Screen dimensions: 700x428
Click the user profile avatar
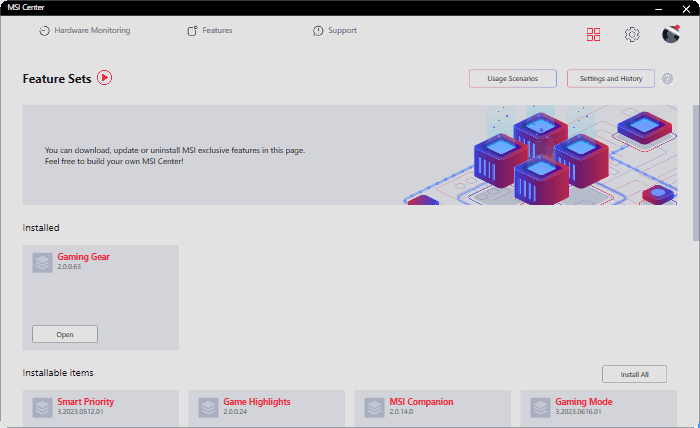click(671, 35)
